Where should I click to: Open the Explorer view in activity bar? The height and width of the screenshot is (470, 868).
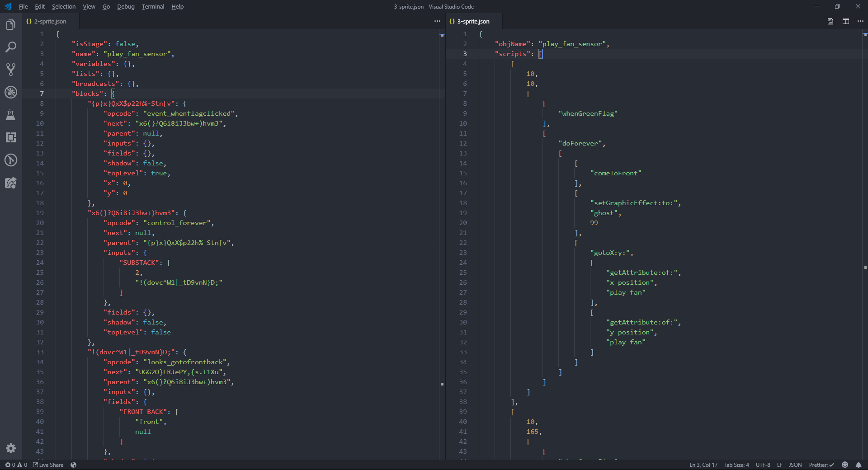(x=11, y=25)
